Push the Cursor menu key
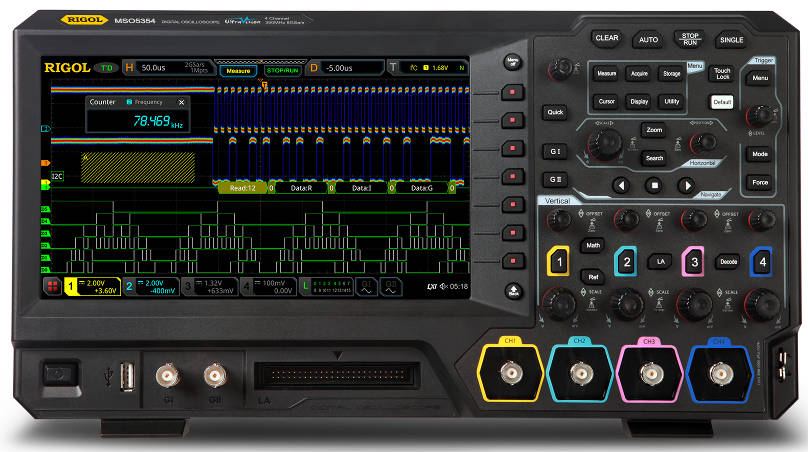This screenshot has width=808, height=452. (607, 102)
